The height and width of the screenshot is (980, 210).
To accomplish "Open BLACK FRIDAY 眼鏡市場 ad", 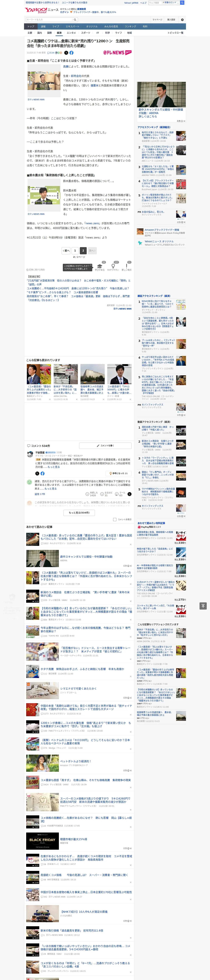I will click(x=42, y=841).
